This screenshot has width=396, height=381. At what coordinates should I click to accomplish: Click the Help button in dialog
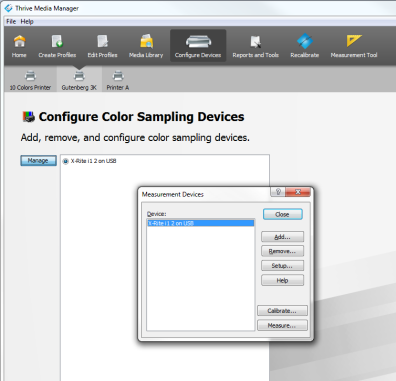click(x=282, y=280)
